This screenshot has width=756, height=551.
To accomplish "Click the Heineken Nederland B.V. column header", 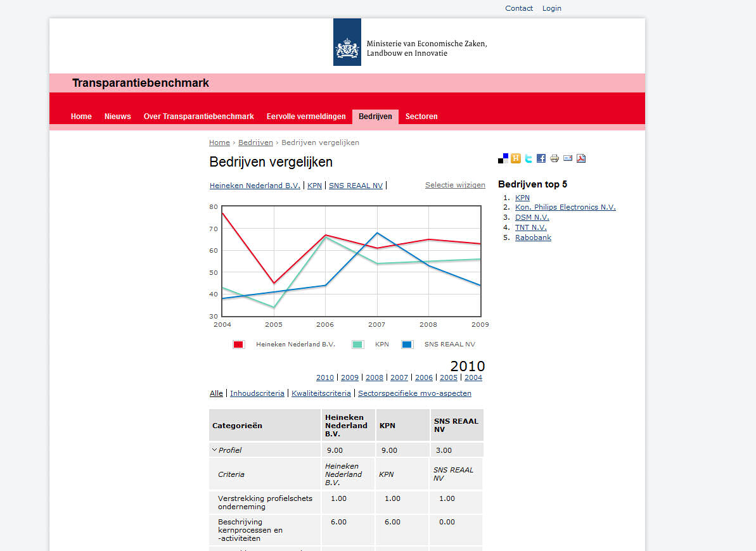I will 349,425.
